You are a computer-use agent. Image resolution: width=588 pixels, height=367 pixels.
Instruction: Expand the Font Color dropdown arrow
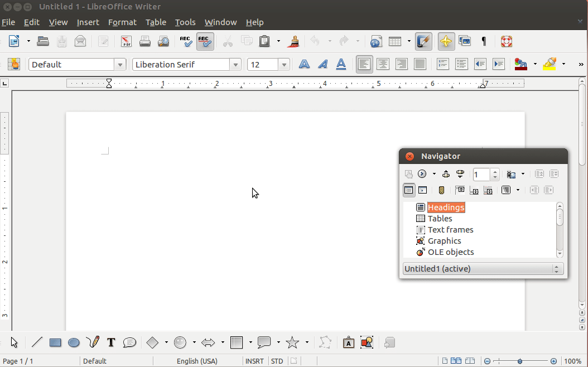coord(535,64)
